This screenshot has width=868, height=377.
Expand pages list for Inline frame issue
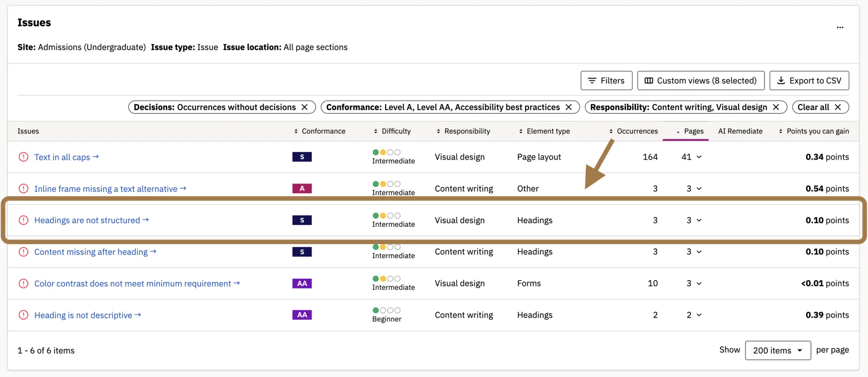pyautogui.click(x=699, y=189)
